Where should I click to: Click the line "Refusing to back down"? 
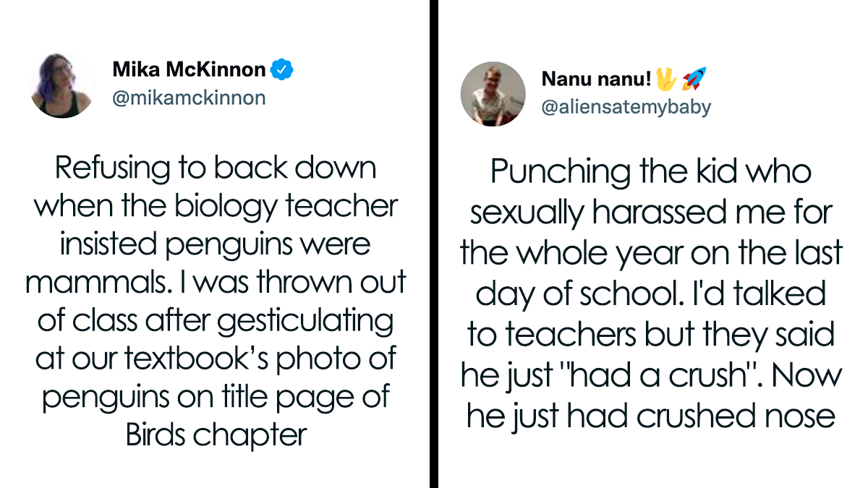point(216,168)
